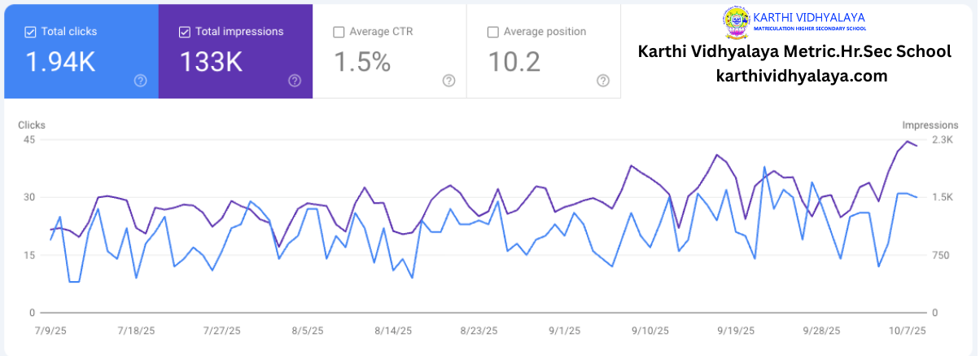Open help icon on Total impressions card
Viewport: 980px width, 356px height.
click(x=295, y=80)
